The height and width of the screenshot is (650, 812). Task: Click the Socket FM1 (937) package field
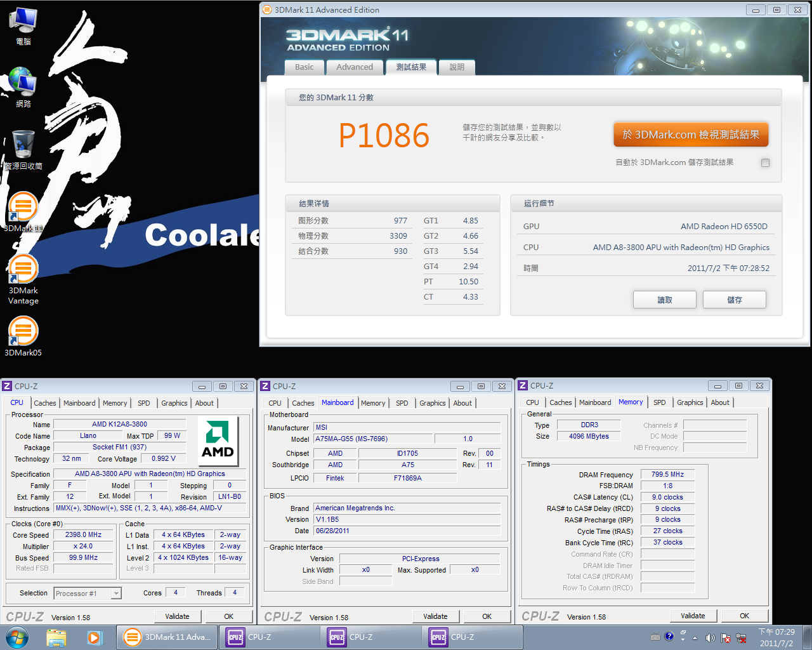[120, 447]
